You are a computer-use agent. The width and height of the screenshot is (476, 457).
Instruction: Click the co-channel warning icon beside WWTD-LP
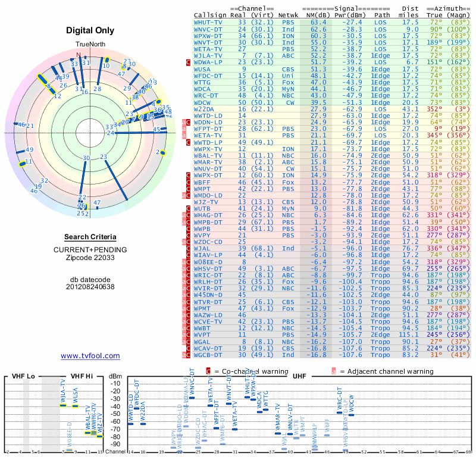pyautogui.click(x=188, y=142)
